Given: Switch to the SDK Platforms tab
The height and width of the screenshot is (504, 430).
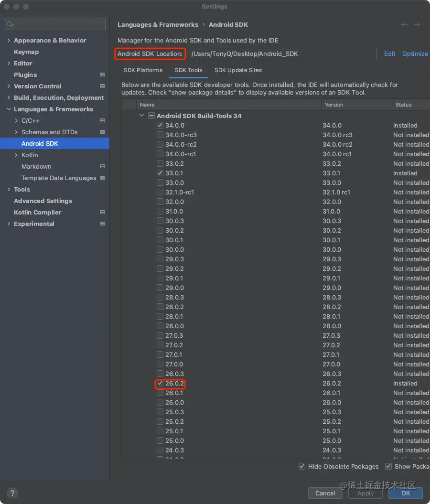Looking at the screenshot, I should (143, 70).
